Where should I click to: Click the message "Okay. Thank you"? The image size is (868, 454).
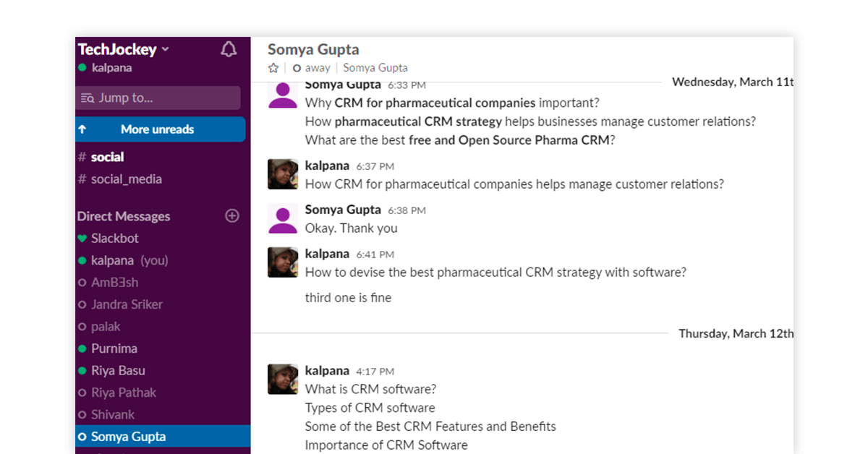352,228
